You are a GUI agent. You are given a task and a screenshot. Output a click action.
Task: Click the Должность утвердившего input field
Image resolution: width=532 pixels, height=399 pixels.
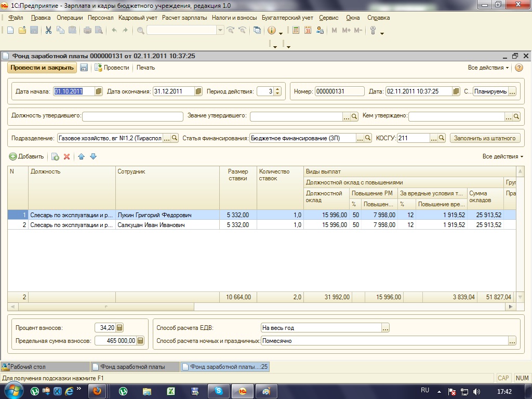132,116
